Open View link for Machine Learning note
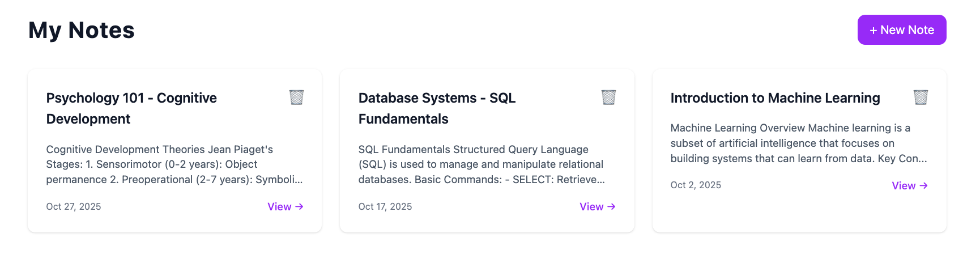The height and width of the screenshot is (254, 980). [x=904, y=185]
